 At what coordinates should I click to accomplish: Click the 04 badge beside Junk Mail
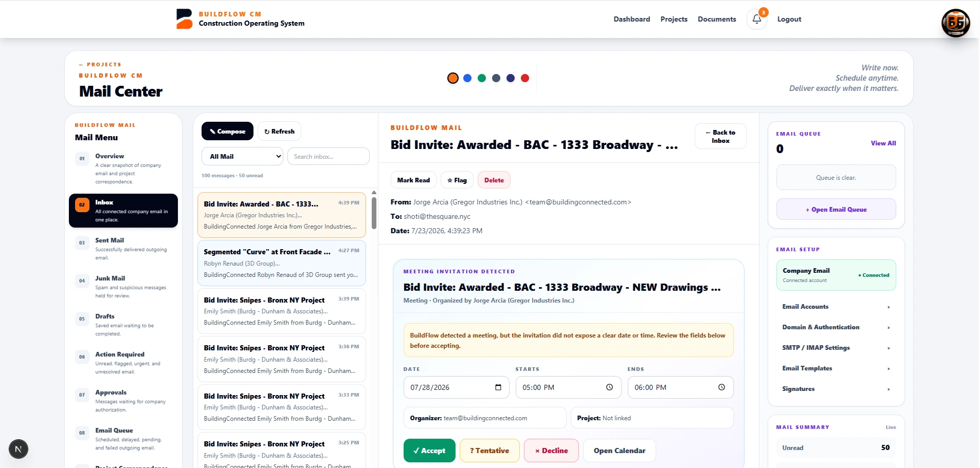tap(82, 281)
